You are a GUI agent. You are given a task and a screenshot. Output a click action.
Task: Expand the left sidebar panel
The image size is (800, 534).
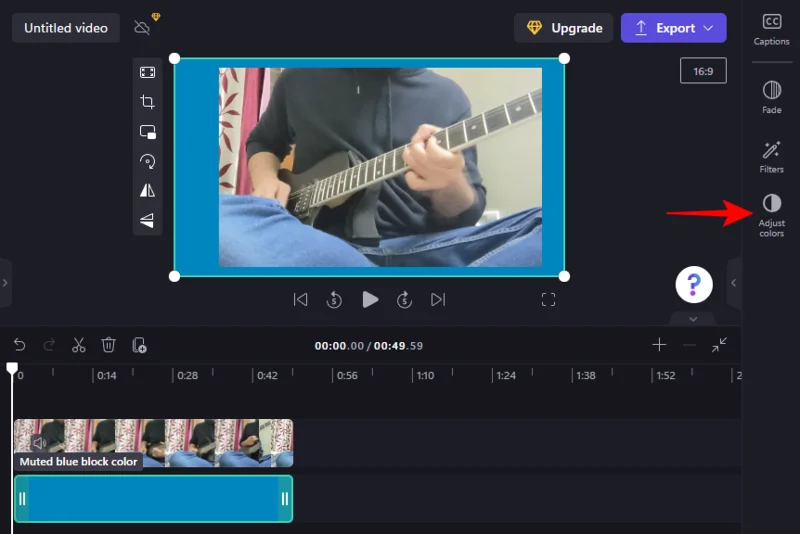[5, 283]
